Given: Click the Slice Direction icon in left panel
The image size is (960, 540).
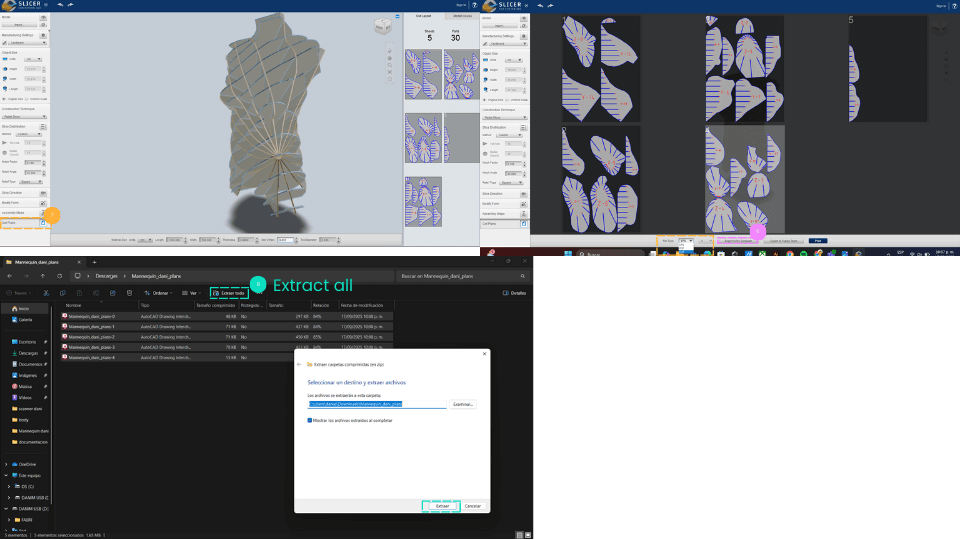Looking at the screenshot, I should [43, 192].
